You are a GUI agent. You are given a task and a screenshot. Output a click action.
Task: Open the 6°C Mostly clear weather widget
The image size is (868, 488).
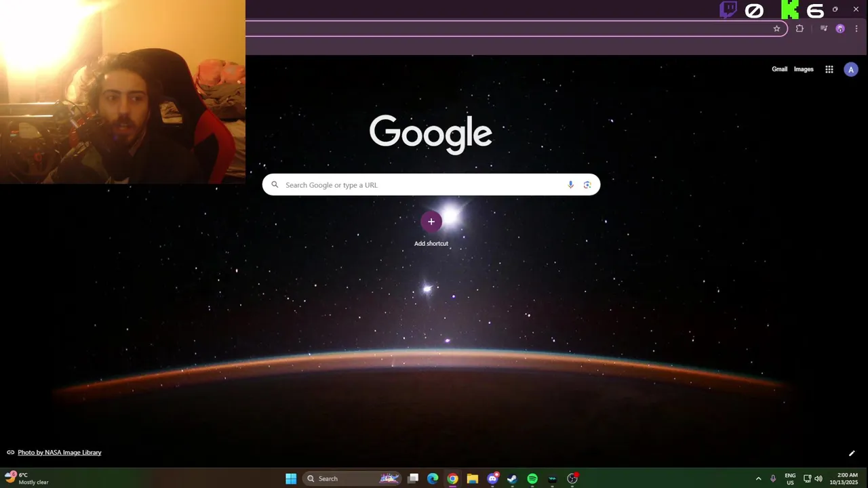click(x=27, y=479)
